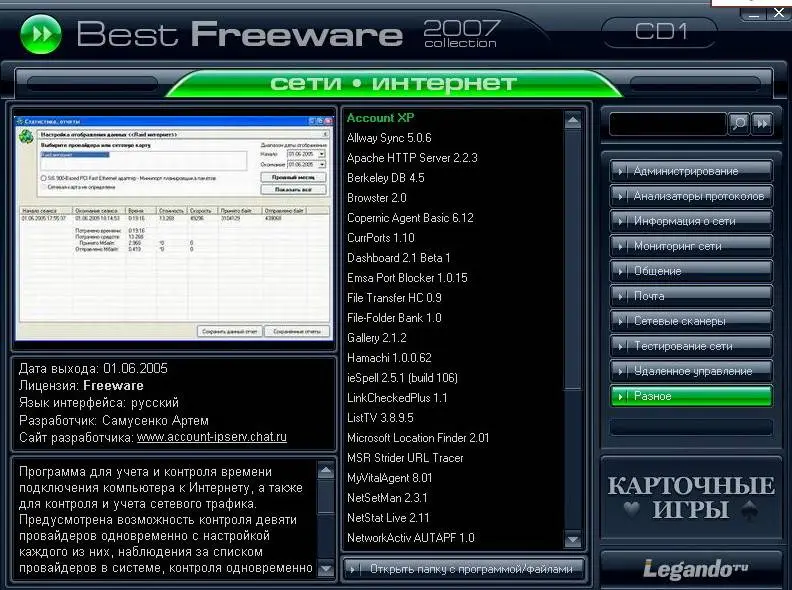Select Hamachi 1.0.0.62
Viewport: 792px width, 590px height.
389,358
